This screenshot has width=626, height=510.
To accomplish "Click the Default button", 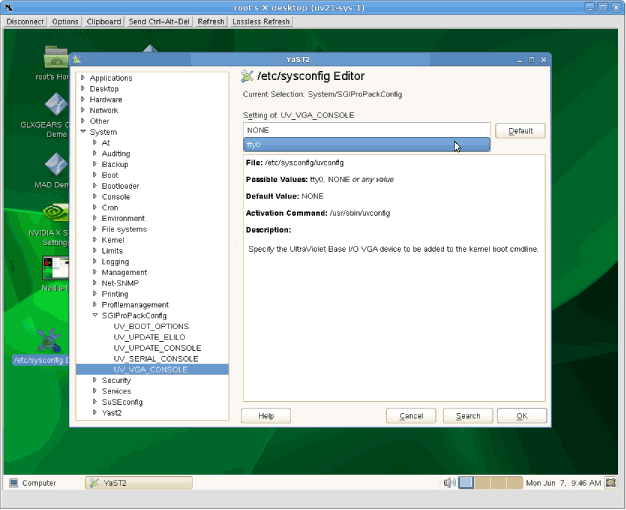I will click(x=520, y=131).
